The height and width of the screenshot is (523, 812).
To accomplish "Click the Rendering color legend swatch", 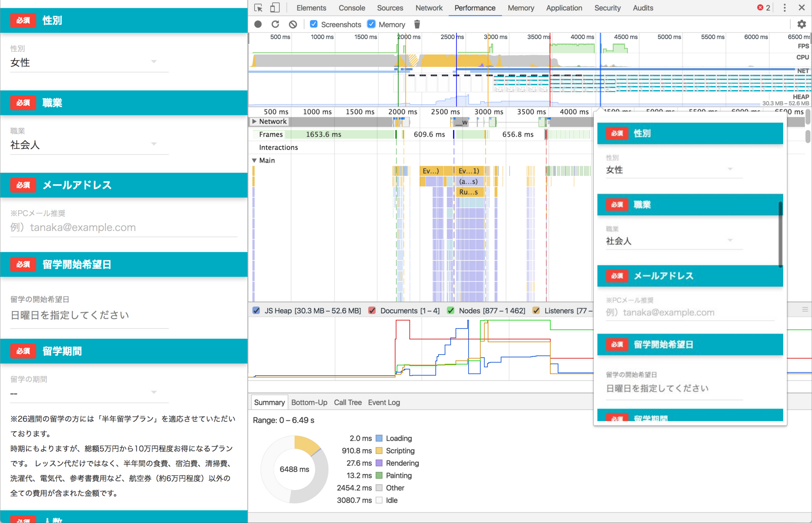I will (379, 463).
